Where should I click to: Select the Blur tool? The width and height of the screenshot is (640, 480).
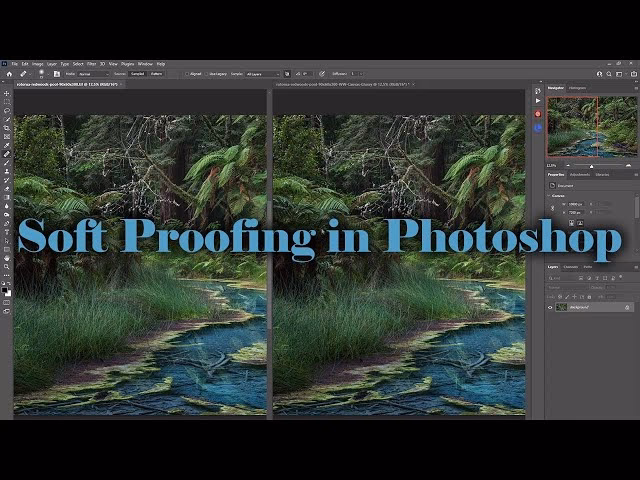(x=7, y=206)
